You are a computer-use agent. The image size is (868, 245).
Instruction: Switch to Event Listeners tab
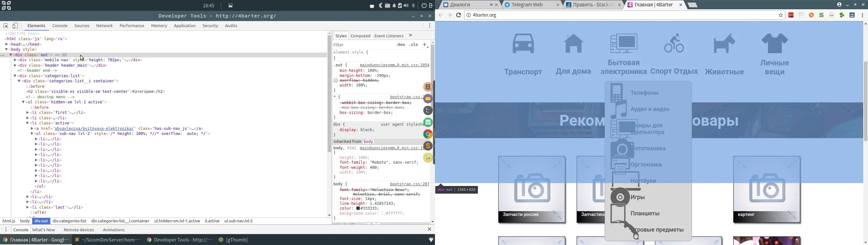[x=389, y=36]
